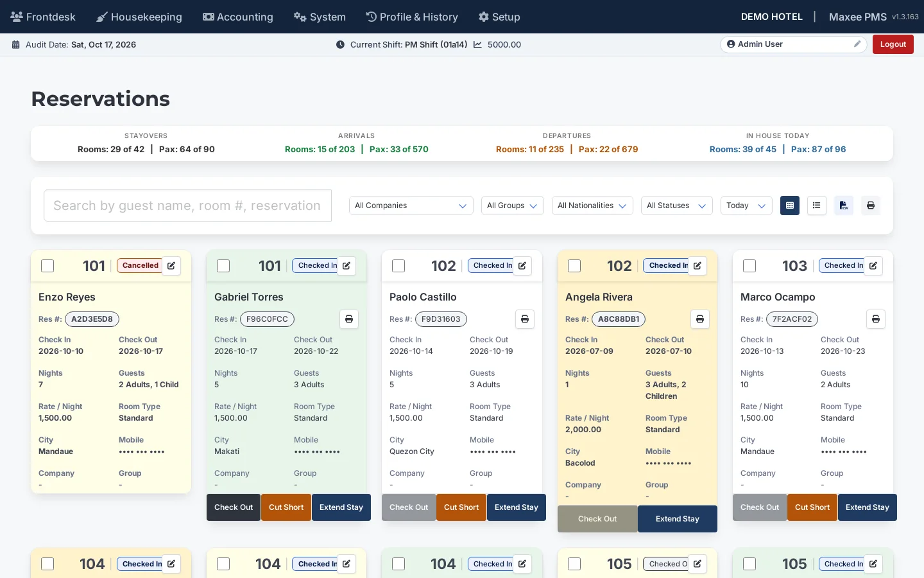
Task: Switch to grid card view
Action: tap(790, 206)
